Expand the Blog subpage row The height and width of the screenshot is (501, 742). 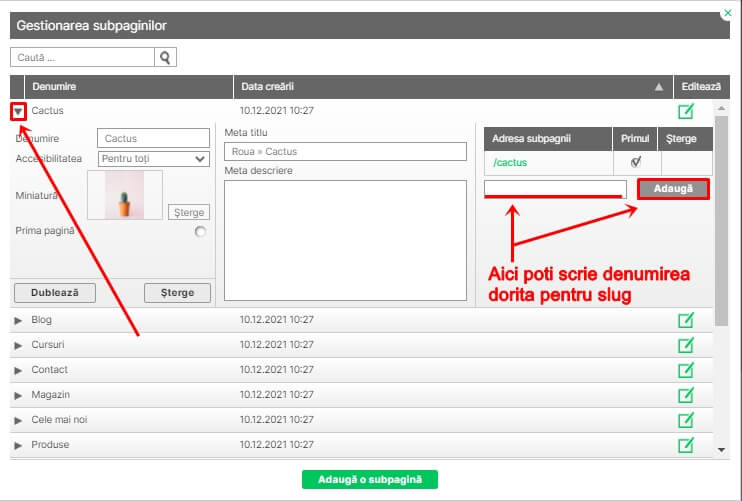pos(18,320)
